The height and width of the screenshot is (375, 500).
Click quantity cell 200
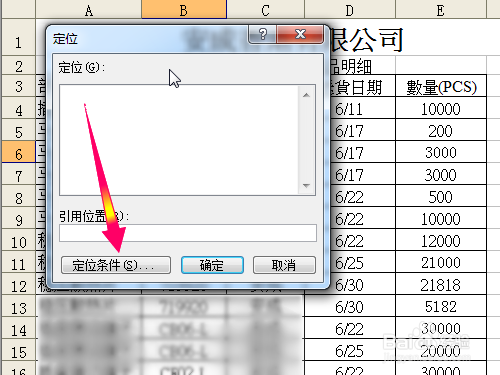tap(441, 130)
